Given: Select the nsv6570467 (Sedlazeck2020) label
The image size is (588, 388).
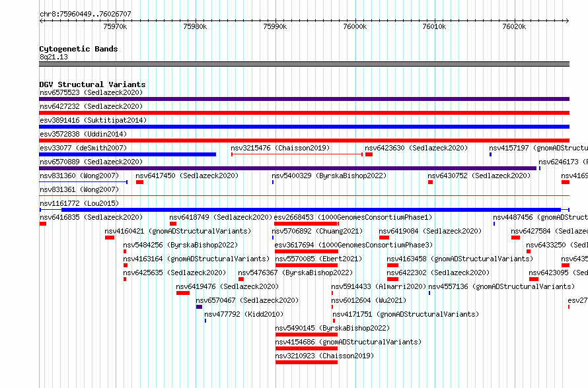Looking at the screenshot, I should point(247,300).
